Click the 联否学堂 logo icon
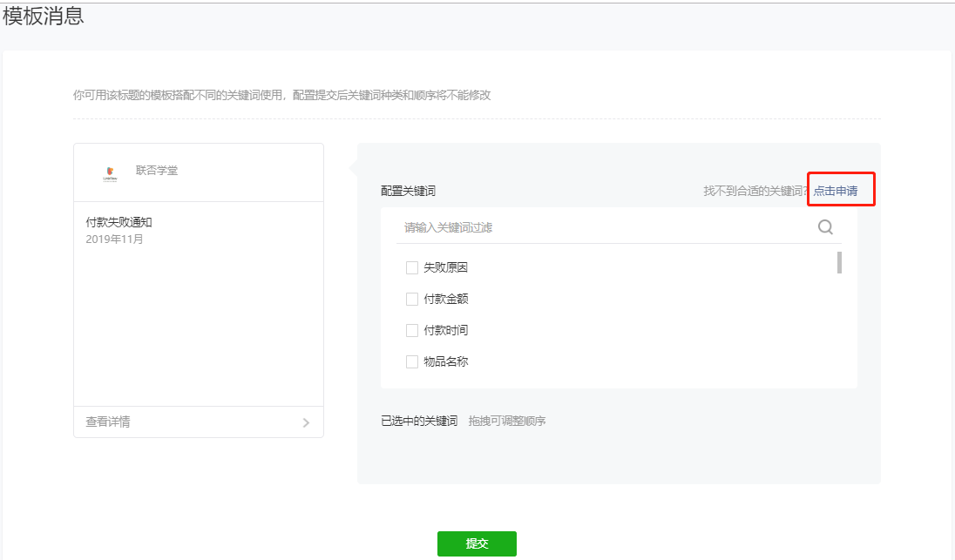This screenshot has height=560, width=955. click(111, 174)
